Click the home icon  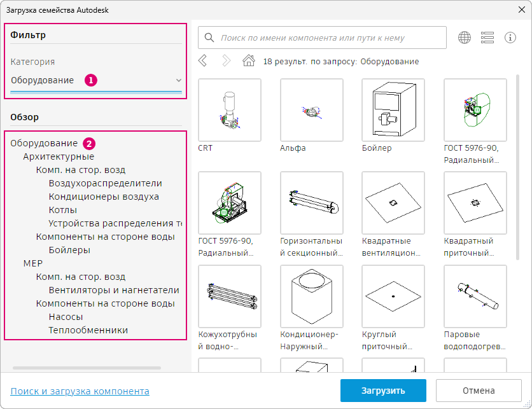click(249, 60)
